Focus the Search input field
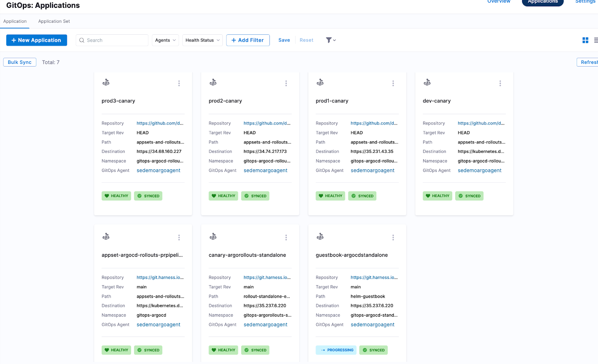Screen dimensions: 598x364 tap(112, 40)
